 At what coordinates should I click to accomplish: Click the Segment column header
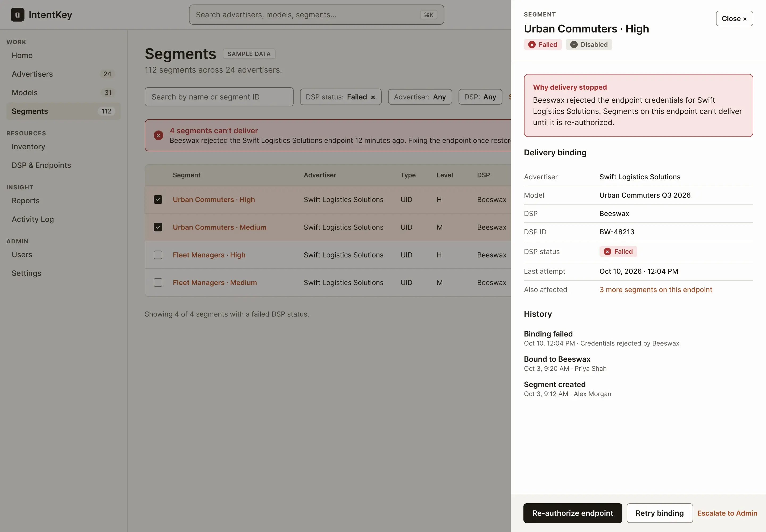(186, 175)
